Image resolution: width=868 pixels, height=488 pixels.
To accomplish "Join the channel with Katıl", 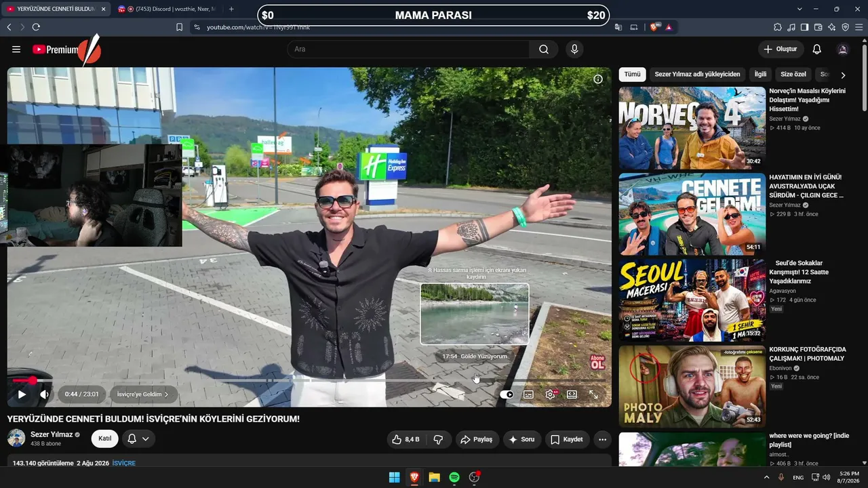I will [x=105, y=439].
